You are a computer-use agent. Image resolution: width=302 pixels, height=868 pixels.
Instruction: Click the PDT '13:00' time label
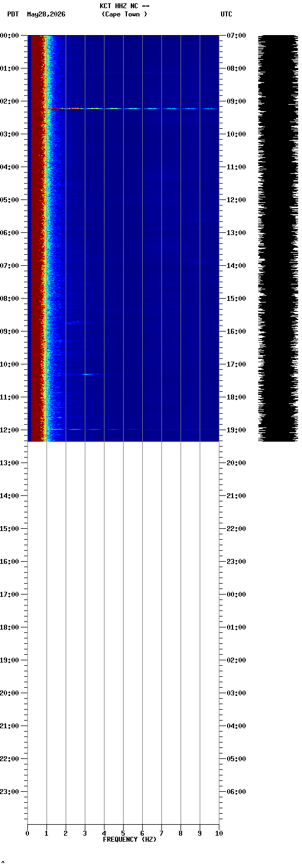click(9, 463)
